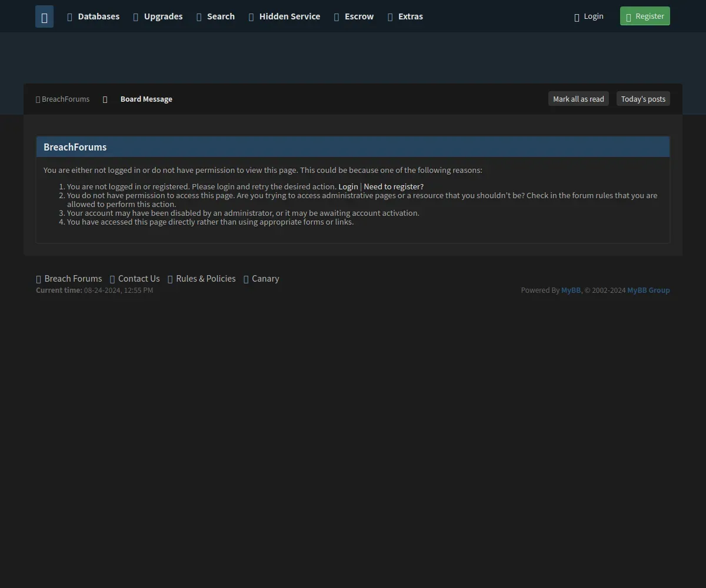Click the icon beside Hidden Service
This screenshot has height=588, width=706.
click(x=251, y=17)
